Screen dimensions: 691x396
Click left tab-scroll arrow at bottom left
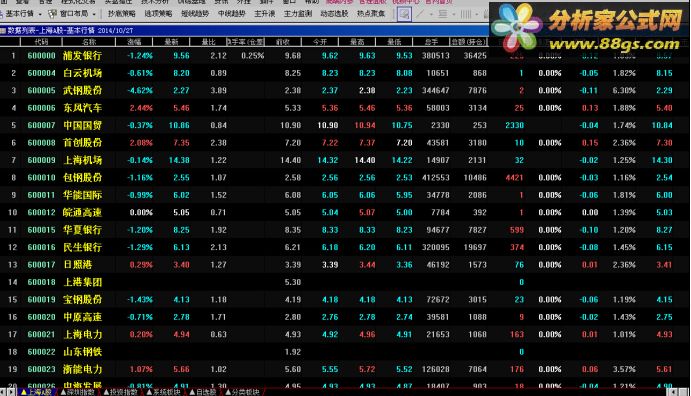[x=3, y=392]
